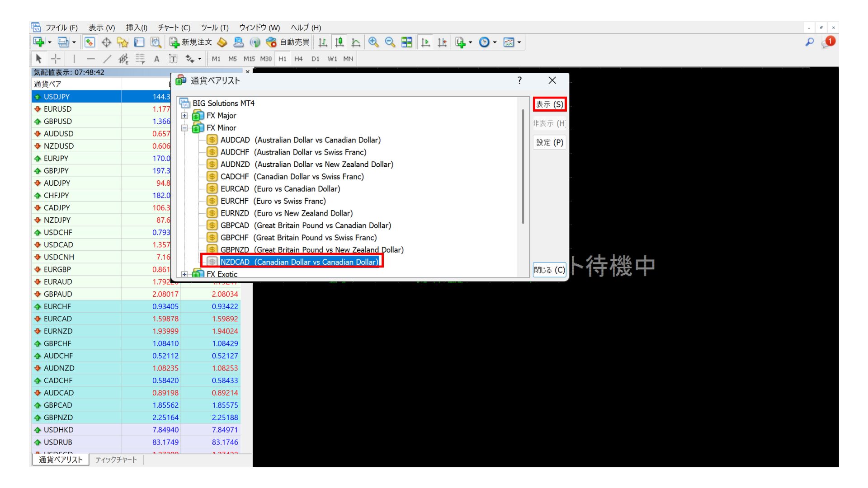Select the text label (A) tool

click(x=156, y=59)
